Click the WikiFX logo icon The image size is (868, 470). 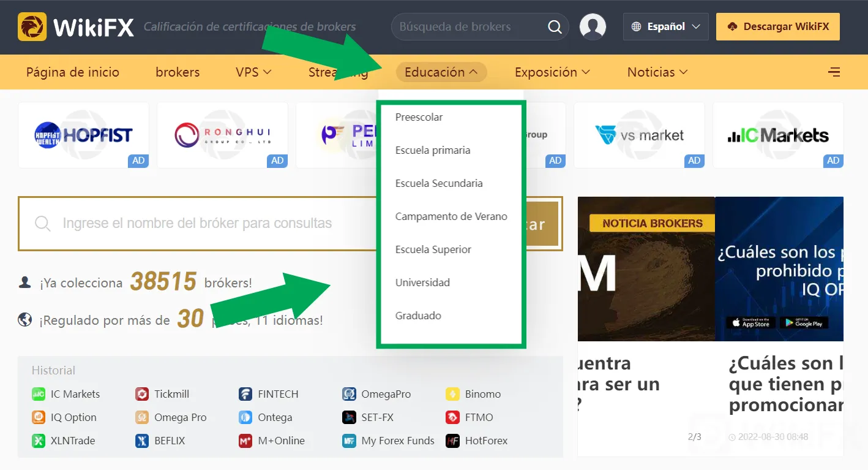pos(32,27)
